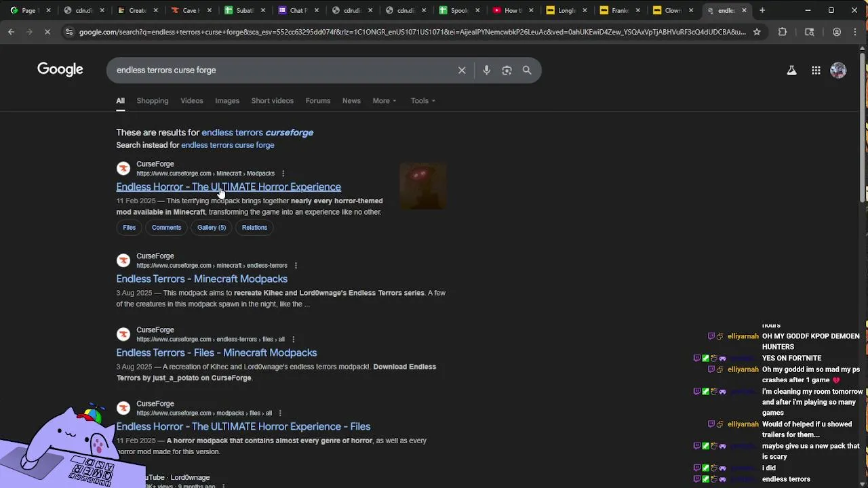
Task: Open Endless Terrors - Minecraft Modpacks link
Action: click(x=201, y=279)
